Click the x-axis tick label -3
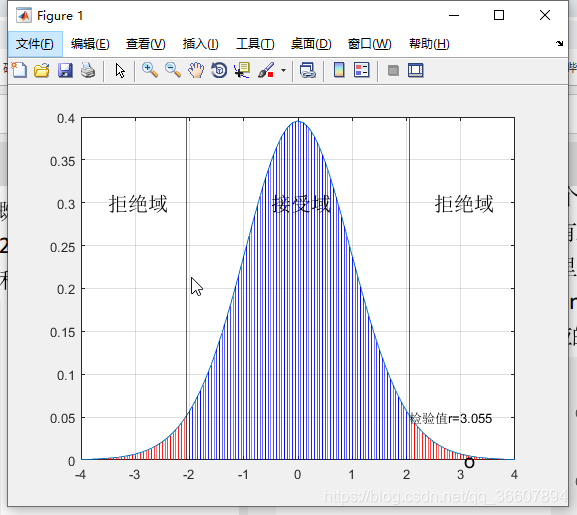The image size is (577, 515). point(134,475)
